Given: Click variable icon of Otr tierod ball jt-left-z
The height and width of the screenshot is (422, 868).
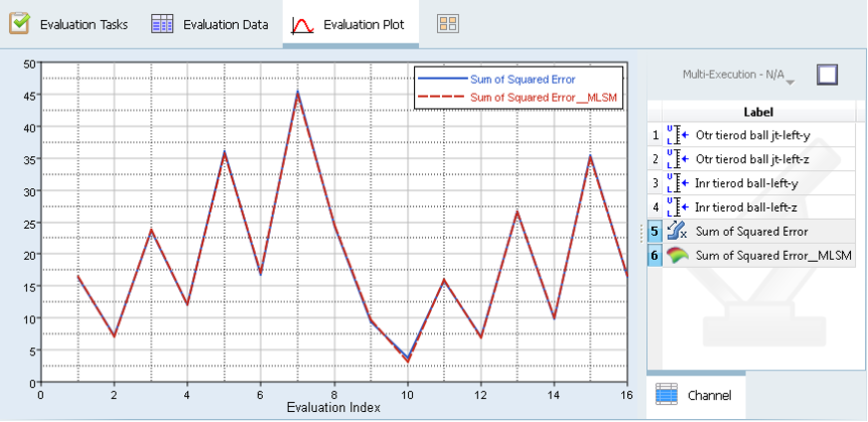Looking at the screenshot, I should (677, 159).
